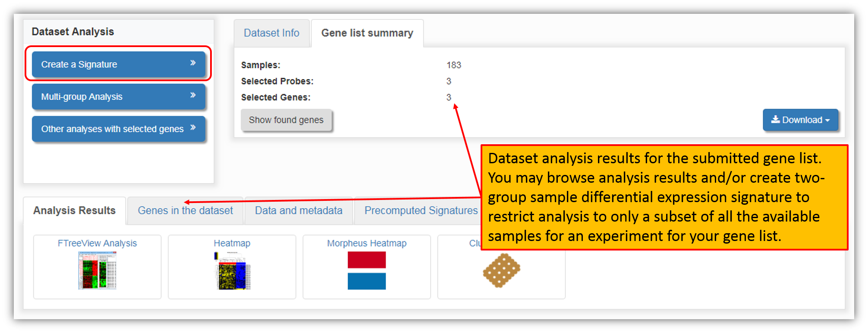This screenshot has height=333, width=868.
Task: Launch the Morpheus Heatmap red-blue icon
Action: pos(367,271)
